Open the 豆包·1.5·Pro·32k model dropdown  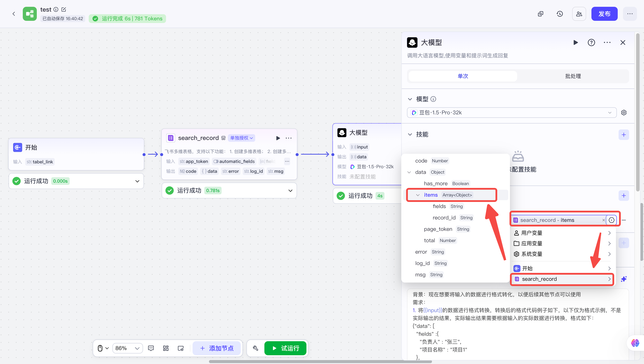511,113
